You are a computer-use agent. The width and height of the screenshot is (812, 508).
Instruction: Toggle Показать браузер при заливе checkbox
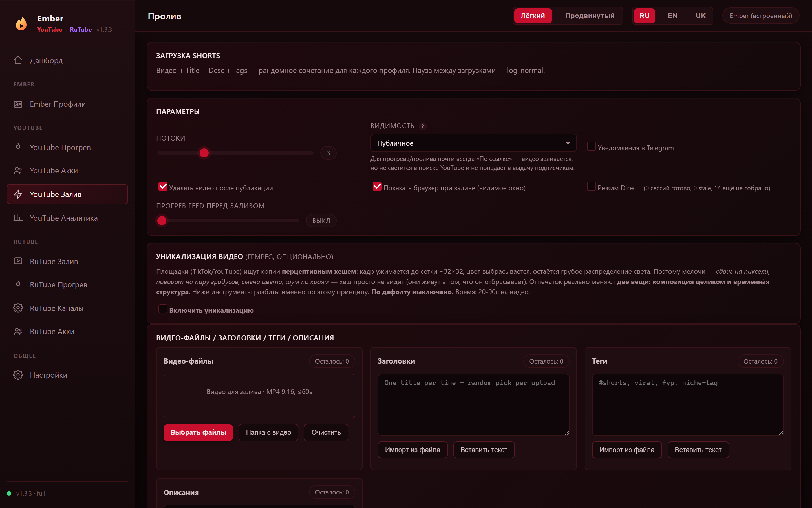pyautogui.click(x=377, y=187)
